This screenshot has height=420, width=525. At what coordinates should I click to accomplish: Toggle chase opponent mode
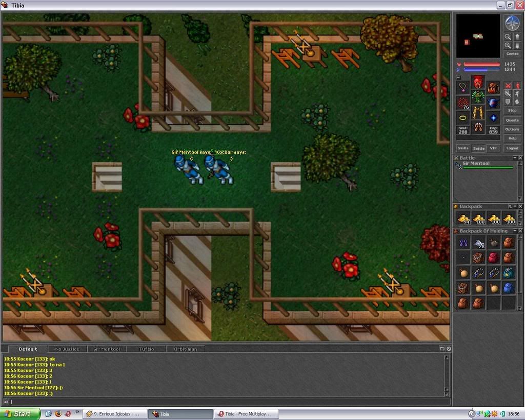pos(517,94)
